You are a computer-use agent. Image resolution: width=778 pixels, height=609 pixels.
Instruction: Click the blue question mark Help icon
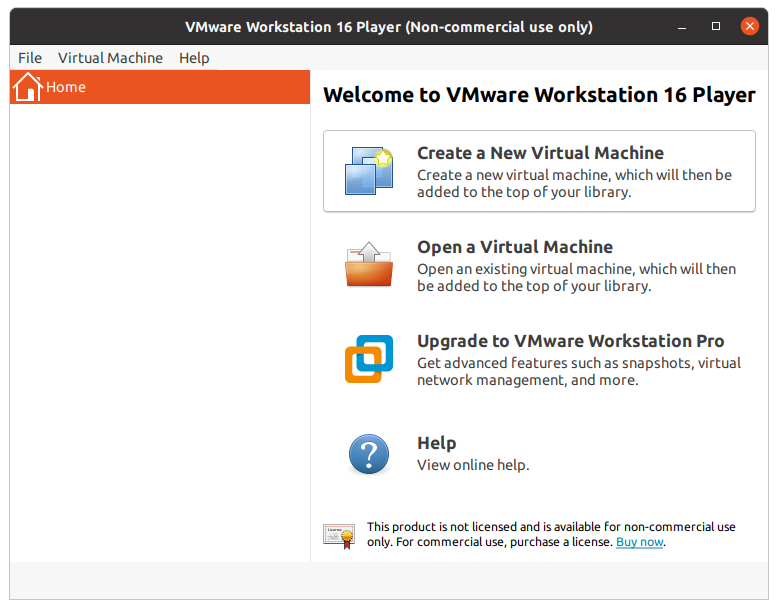[x=369, y=454]
